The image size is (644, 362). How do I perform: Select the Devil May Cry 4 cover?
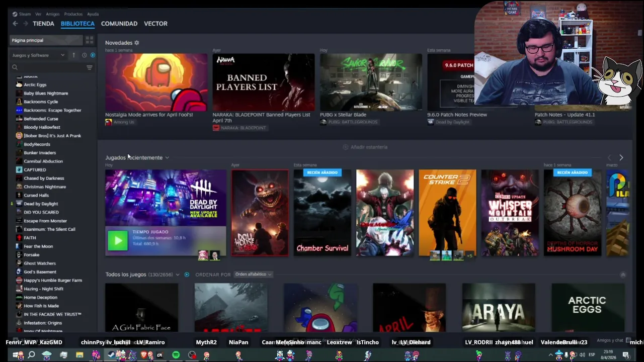coord(385,213)
